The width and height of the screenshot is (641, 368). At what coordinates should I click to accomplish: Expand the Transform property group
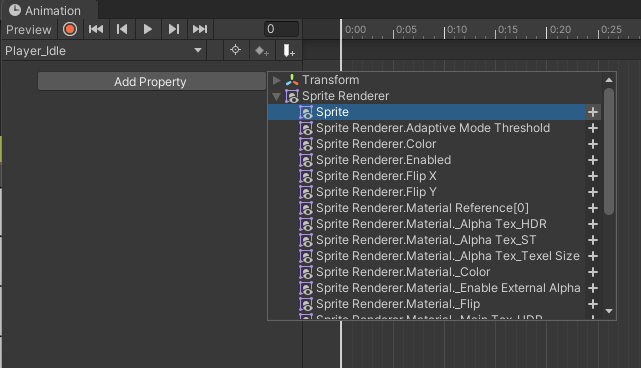click(277, 80)
